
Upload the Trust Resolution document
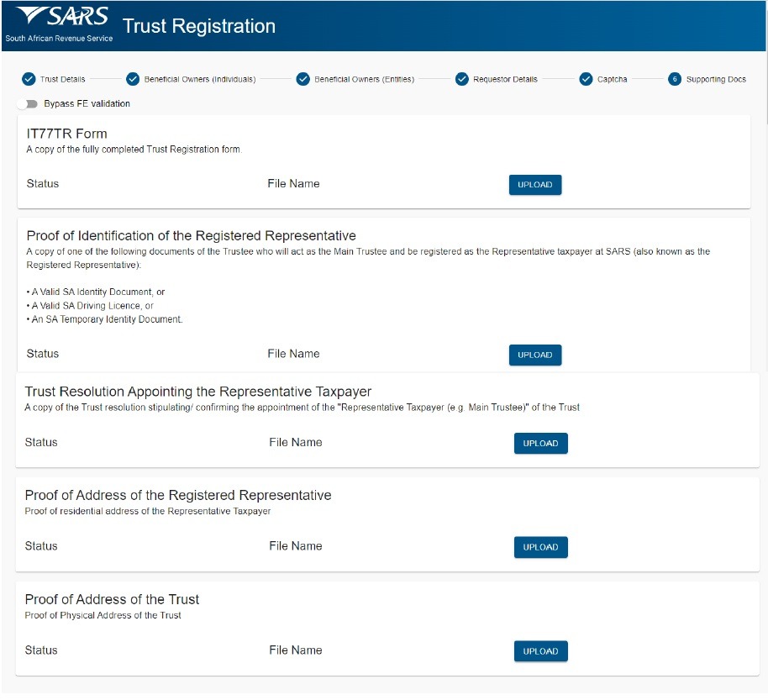click(540, 443)
